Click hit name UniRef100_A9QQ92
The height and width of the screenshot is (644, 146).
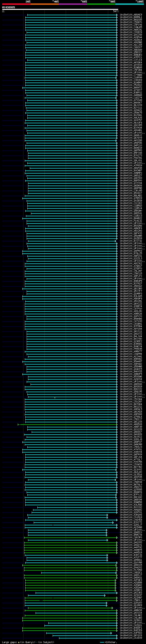click(x=131, y=510)
